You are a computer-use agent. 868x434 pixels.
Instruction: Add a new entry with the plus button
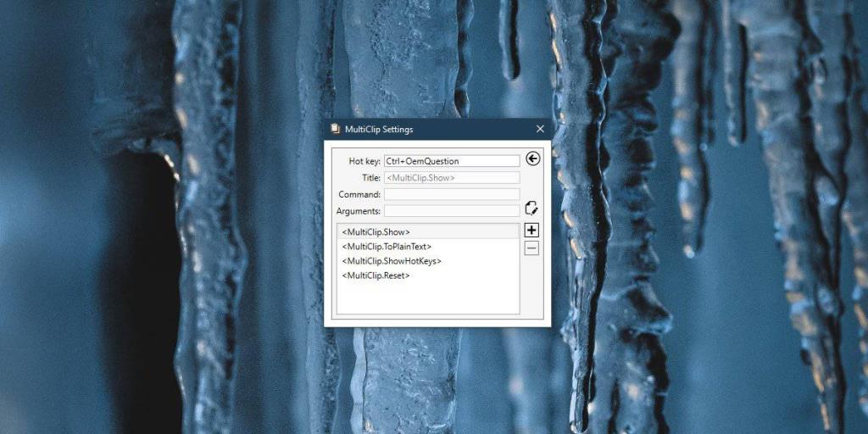coord(531,231)
